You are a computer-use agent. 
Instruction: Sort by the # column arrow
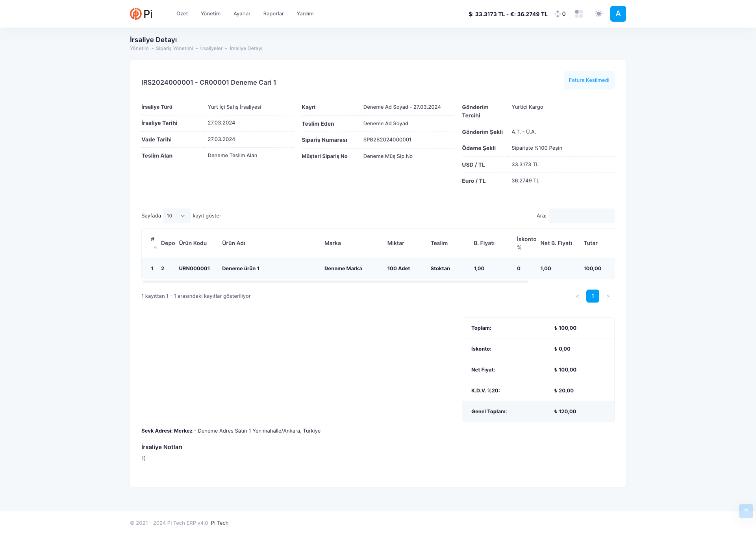pyautogui.click(x=155, y=247)
